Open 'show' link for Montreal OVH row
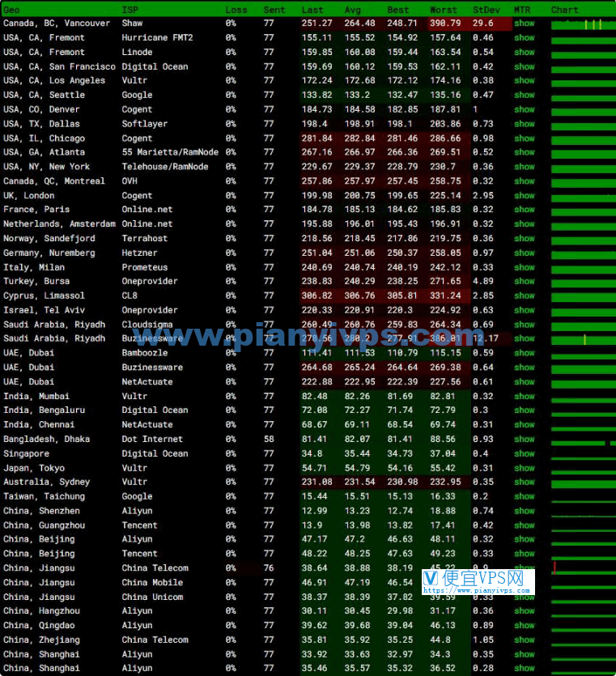 pos(525,181)
